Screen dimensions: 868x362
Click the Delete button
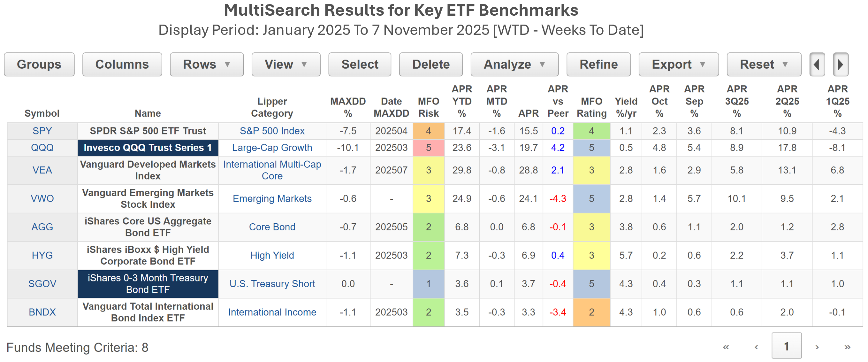pos(430,64)
